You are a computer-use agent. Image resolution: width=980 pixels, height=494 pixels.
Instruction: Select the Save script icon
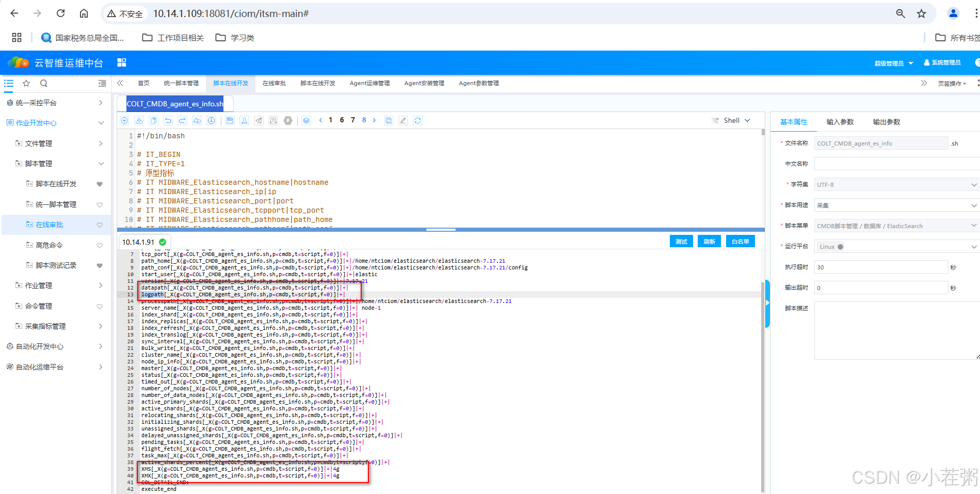[x=230, y=120]
